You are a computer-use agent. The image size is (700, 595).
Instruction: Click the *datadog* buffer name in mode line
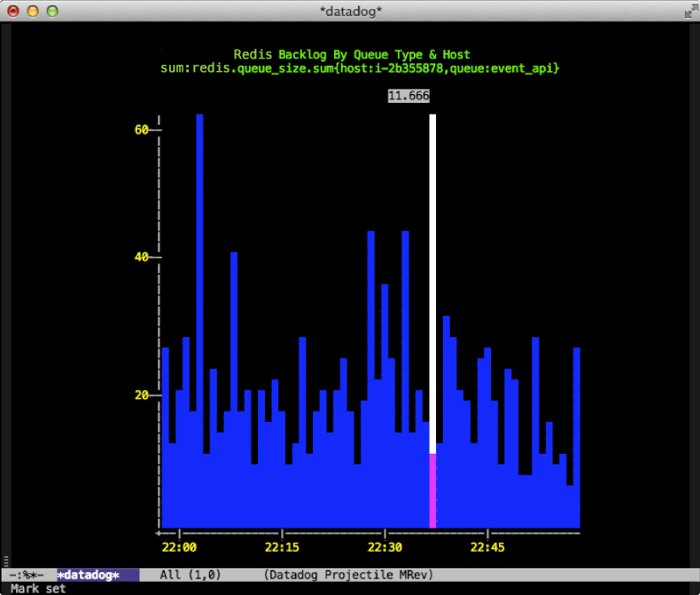[x=91, y=575]
